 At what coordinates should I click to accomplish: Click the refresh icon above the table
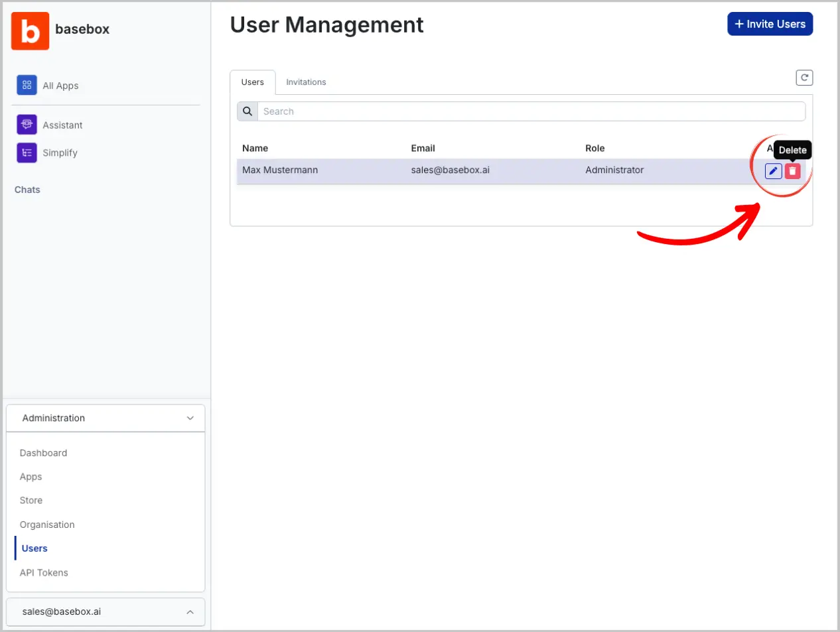(804, 78)
